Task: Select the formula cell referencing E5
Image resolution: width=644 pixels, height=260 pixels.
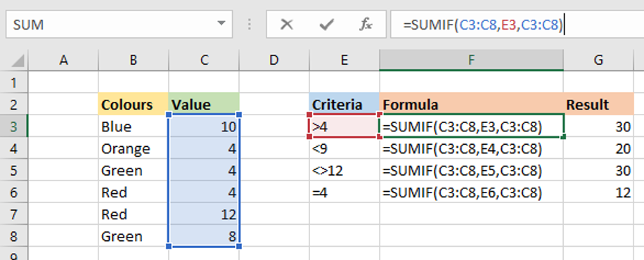Action: [471, 171]
